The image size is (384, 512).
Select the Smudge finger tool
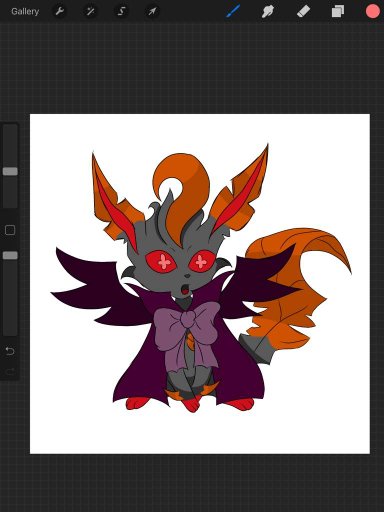pos(268,12)
